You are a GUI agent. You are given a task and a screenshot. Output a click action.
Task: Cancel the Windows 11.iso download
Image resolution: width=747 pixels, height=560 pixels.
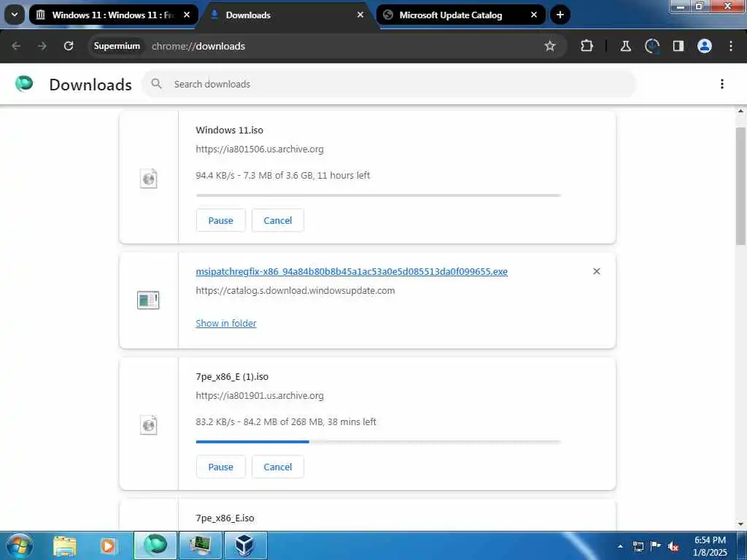[278, 220]
